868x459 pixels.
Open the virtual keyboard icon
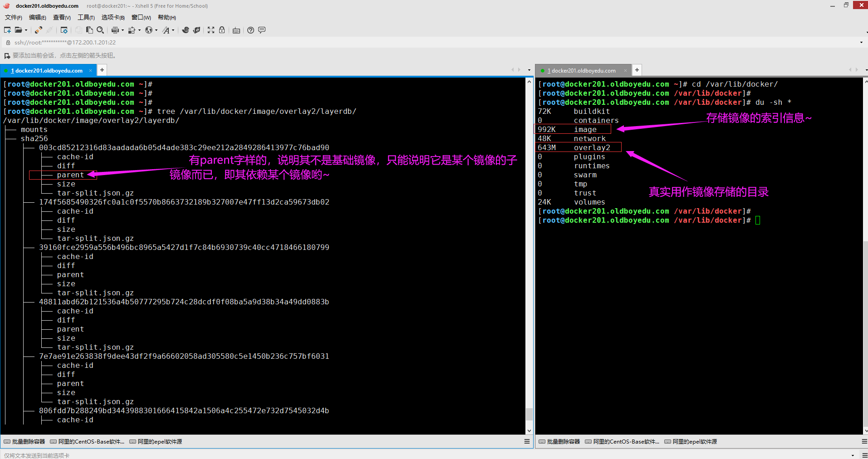tap(236, 30)
